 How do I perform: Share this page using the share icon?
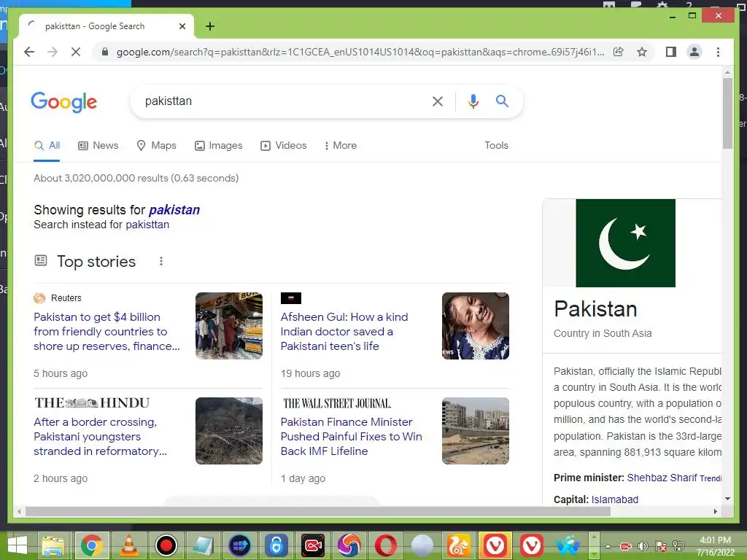(x=619, y=52)
